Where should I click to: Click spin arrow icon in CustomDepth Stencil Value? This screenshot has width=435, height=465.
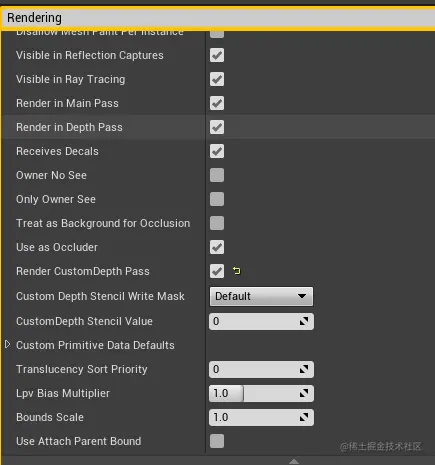(304, 321)
